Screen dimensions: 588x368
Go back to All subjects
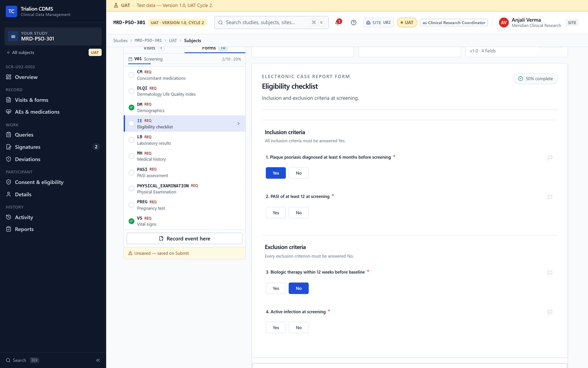coord(21,52)
